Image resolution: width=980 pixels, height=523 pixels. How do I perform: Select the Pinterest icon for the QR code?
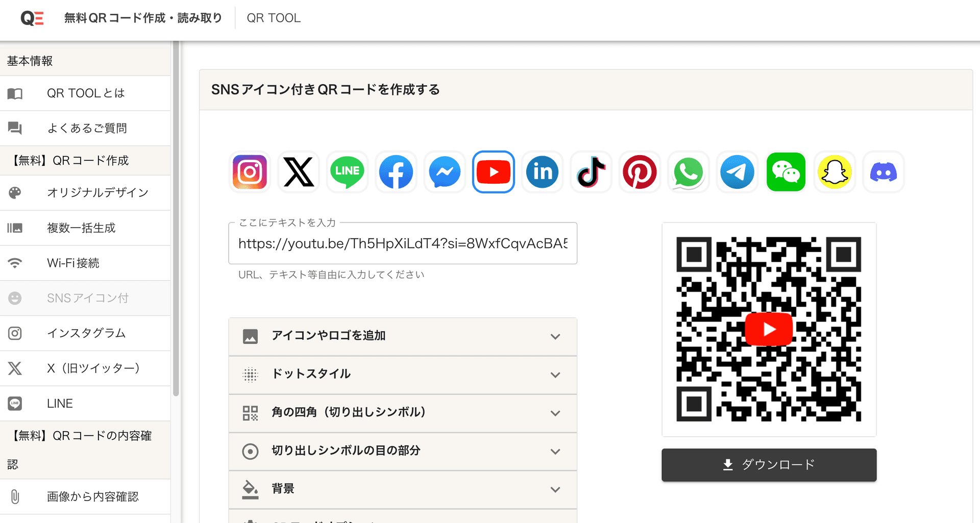click(640, 172)
